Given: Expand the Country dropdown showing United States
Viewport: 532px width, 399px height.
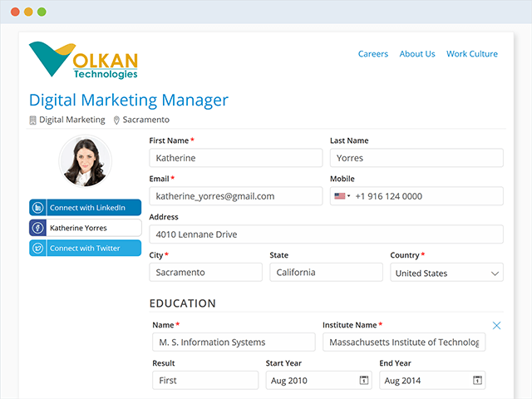Looking at the screenshot, I should point(447,273).
